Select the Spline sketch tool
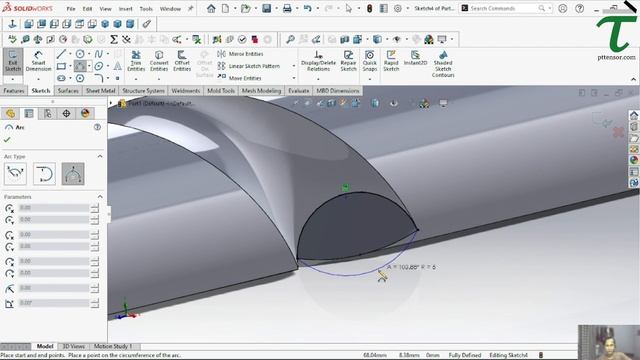 [98, 54]
